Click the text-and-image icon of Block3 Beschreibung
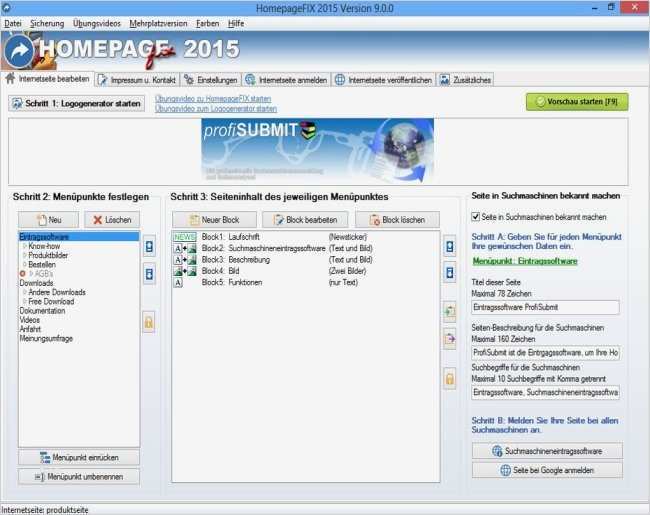Screen dimensions: 650x515 click(184, 260)
